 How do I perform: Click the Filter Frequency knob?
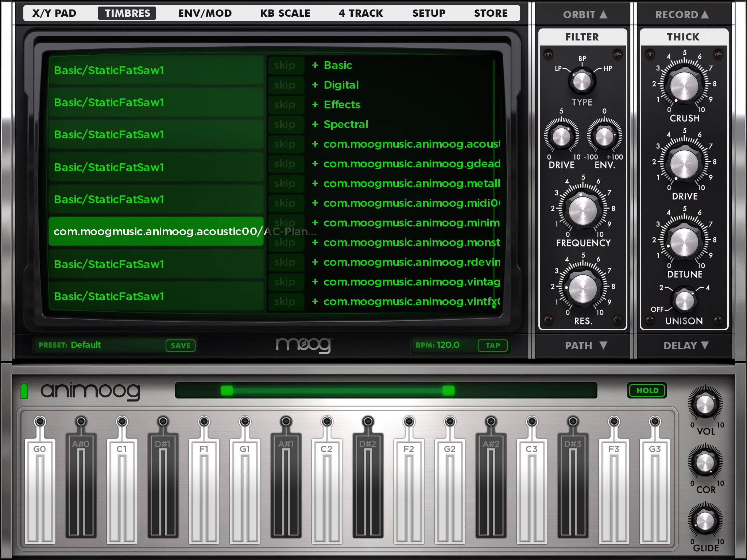(582, 211)
